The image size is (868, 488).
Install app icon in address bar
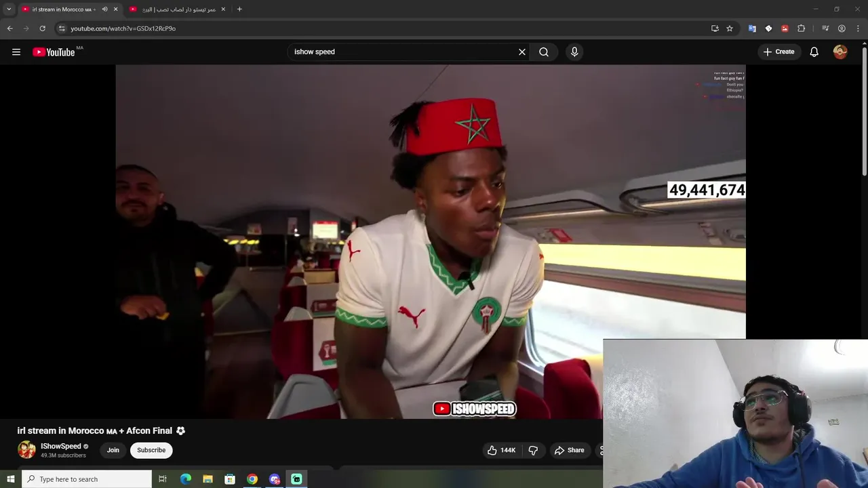pyautogui.click(x=715, y=28)
